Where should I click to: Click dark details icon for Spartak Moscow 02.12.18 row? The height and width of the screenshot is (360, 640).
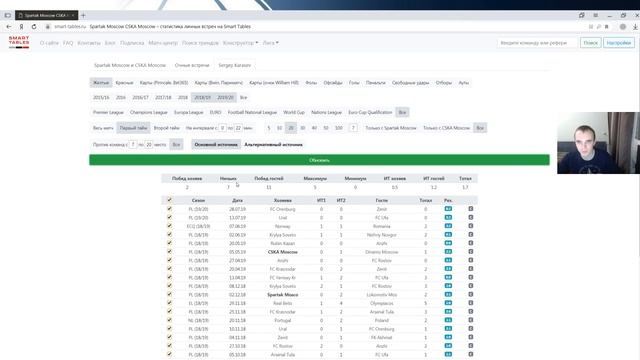tap(471, 295)
